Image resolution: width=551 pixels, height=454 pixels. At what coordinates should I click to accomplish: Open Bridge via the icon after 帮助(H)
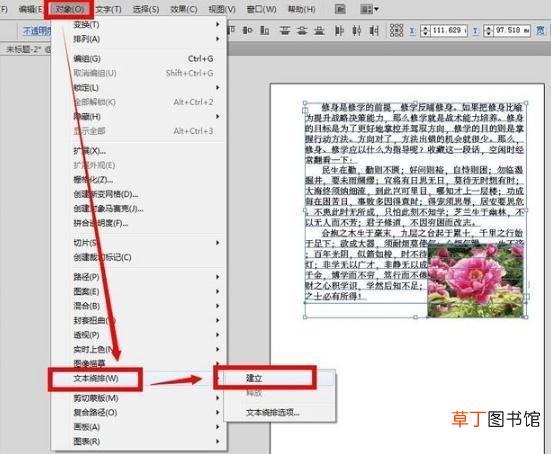click(x=340, y=9)
